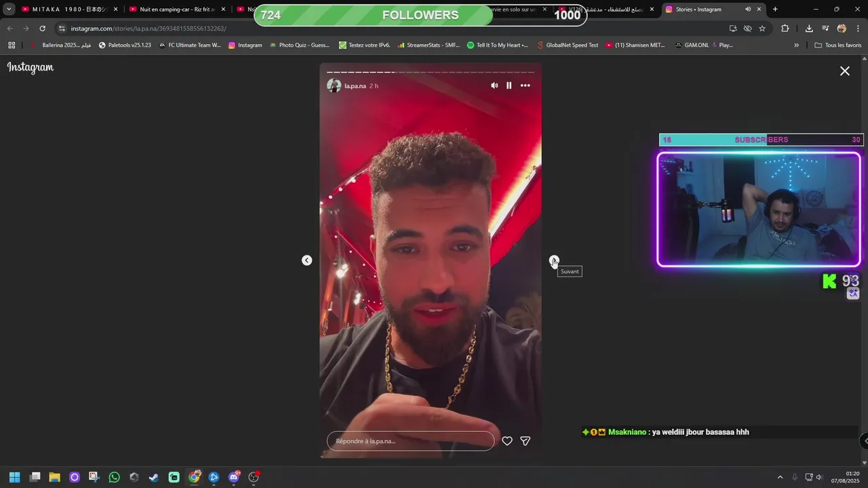Switch to 'Nuit en camping-car' tab
The width and height of the screenshot is (868, 488).
tap(178, 9)
